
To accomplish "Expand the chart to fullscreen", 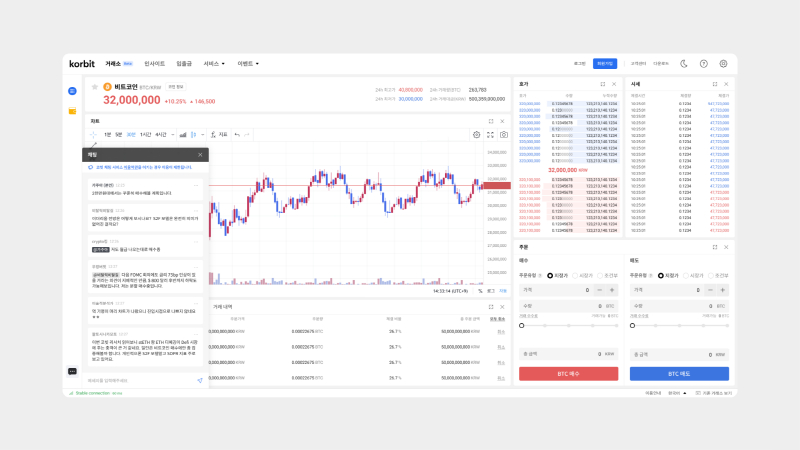I will tap(490, 134).
